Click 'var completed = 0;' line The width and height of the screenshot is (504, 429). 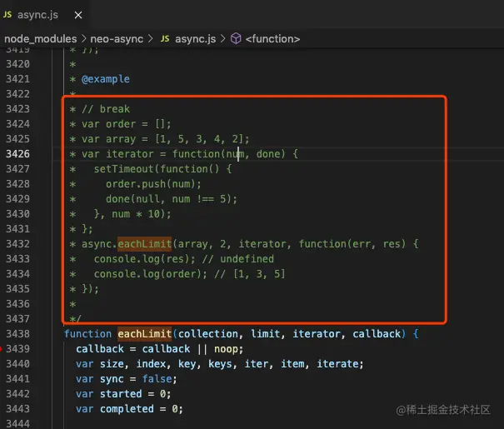click(129, 409)
